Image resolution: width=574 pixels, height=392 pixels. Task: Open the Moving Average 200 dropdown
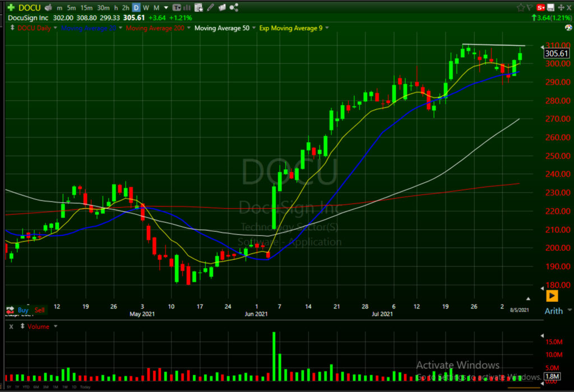pyautogui.click(x=189, y=28)
